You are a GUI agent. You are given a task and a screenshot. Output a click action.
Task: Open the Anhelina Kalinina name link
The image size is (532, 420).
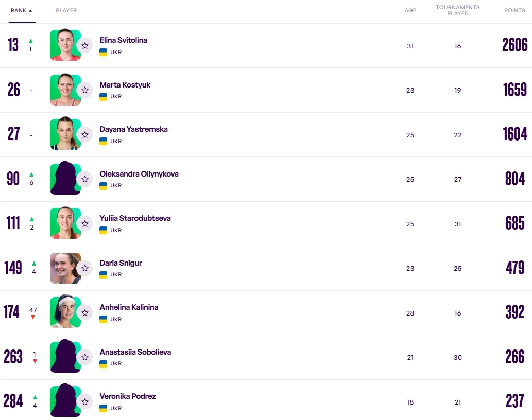(x=129, y=307)
